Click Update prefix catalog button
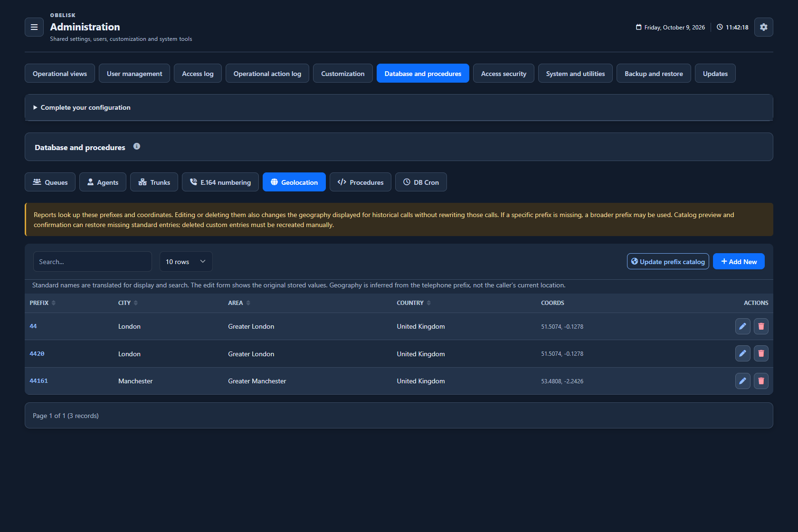This screenshot has width=798, height=532. tap(668, 261)
